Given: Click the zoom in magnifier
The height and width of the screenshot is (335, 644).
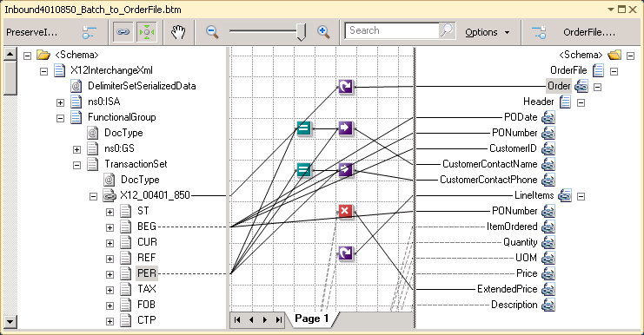Looking at the screenshot, I should point(323,32).
